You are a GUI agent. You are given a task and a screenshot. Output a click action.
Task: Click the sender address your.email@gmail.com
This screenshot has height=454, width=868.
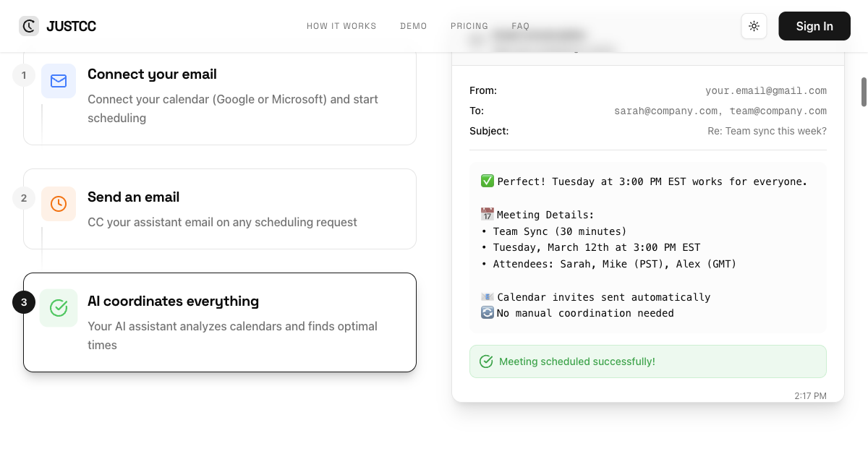click(766, 91)
